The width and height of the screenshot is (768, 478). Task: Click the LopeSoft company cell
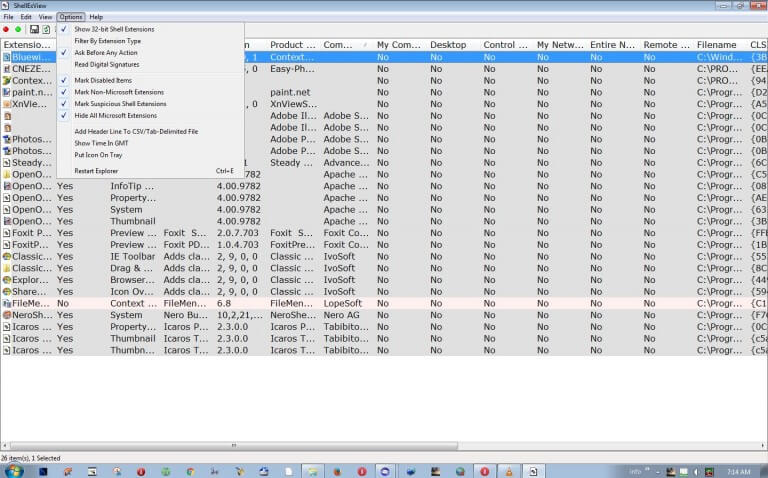pyautogui.click(x=343, y=304)
